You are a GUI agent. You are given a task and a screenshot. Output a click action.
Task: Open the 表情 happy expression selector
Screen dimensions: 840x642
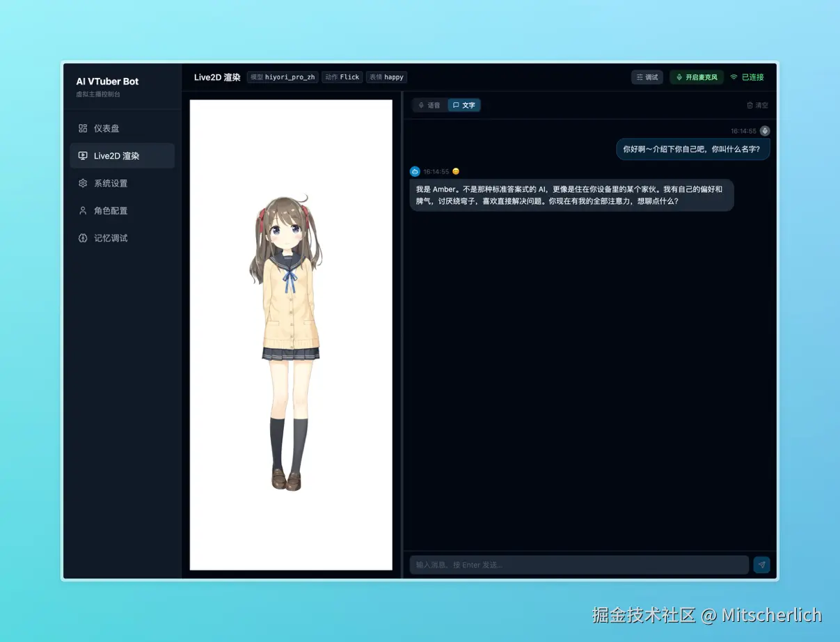pyautogui.click(x=386, y=77)
